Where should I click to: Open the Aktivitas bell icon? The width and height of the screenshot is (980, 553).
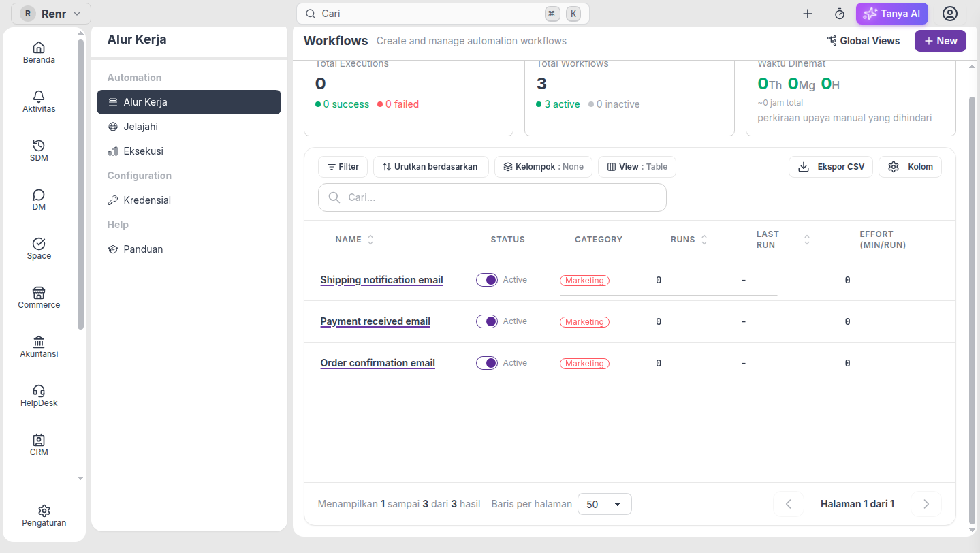click(39, 97)
